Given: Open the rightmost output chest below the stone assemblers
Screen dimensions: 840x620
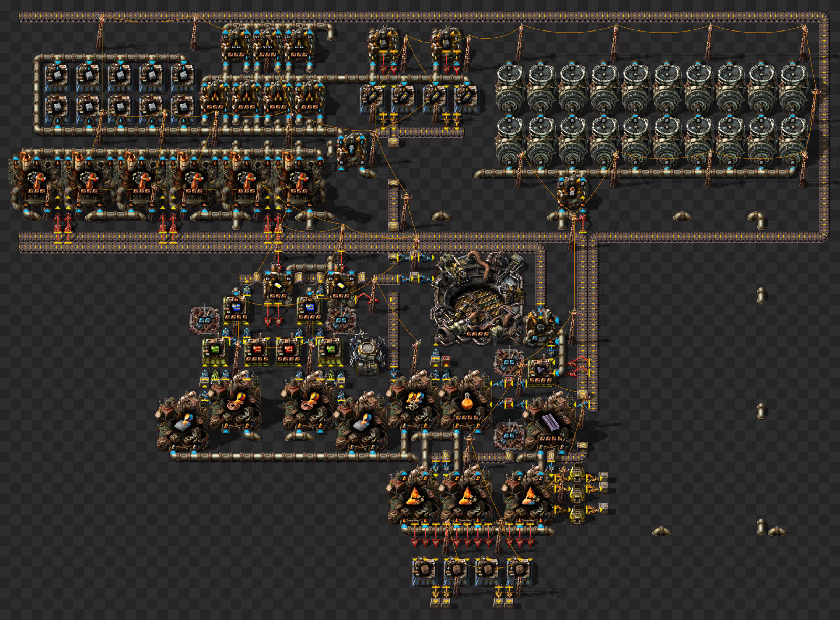Looking at the screenshot, I should (x=509, y=603).
